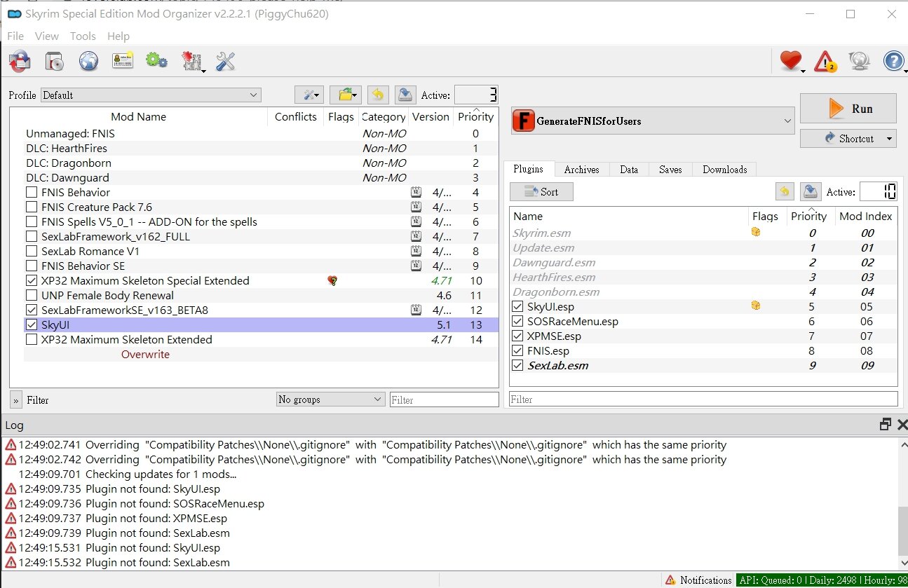
Task: Switch to the Saves tab
Action: [670, 170]
